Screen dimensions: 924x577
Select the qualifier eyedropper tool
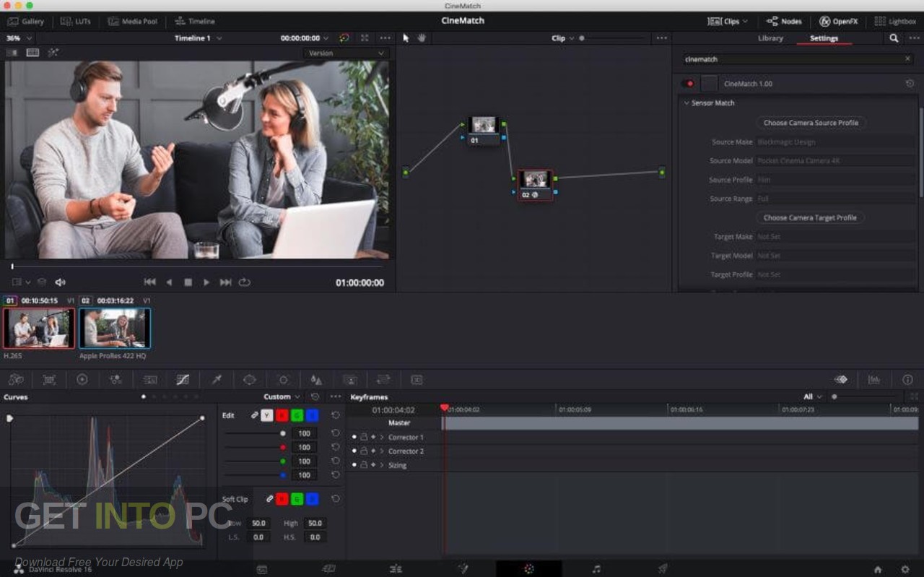click(x=216, y=379)
